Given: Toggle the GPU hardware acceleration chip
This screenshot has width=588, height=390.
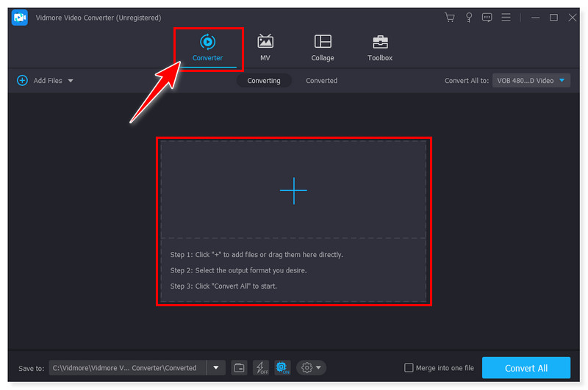Looking at the screenshot, I should coord(282,367).
